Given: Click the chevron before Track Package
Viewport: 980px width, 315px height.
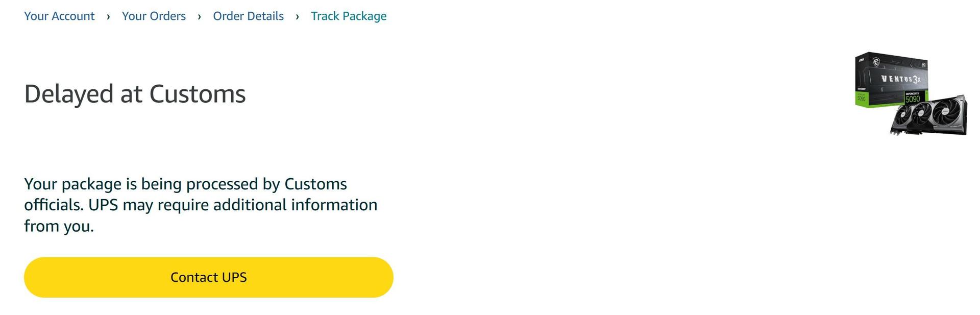Looking at the screenshot, I should click(297, 16).
